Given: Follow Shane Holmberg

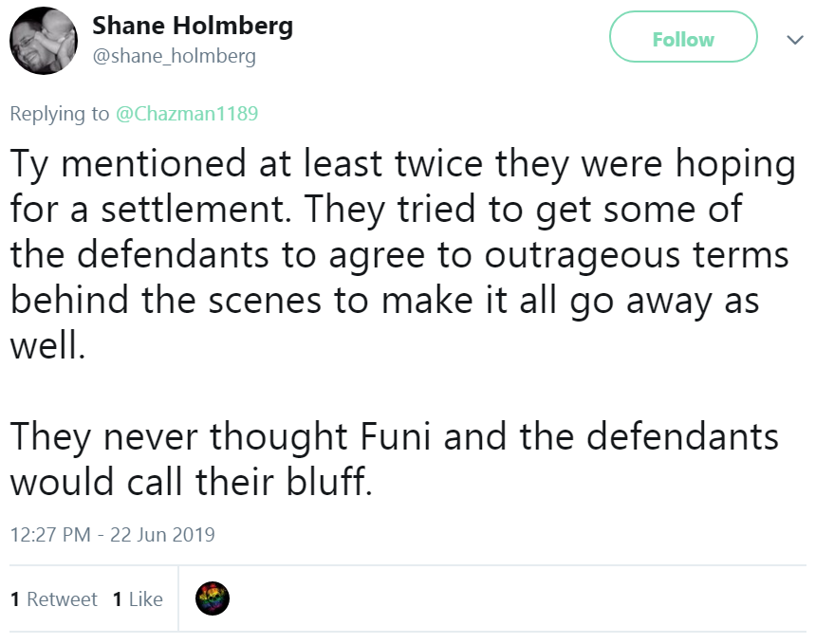Looking at the screenshot, I should pyautogui.click(x=683, y=37).
